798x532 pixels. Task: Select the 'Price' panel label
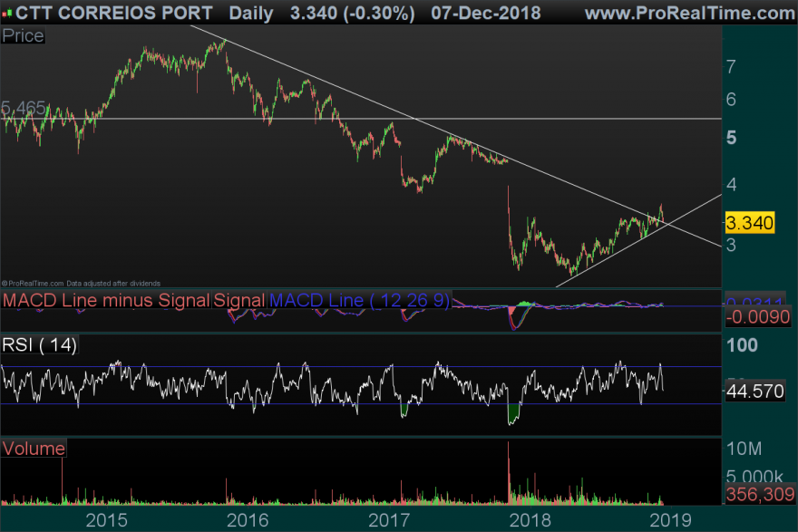(23, 35)
